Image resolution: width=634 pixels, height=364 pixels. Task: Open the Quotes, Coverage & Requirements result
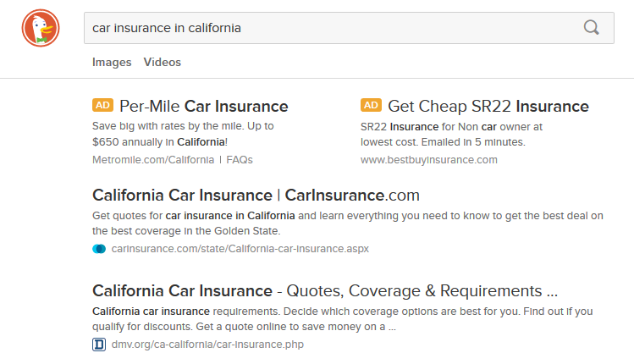pyautogui.click(x=324, y=290)
